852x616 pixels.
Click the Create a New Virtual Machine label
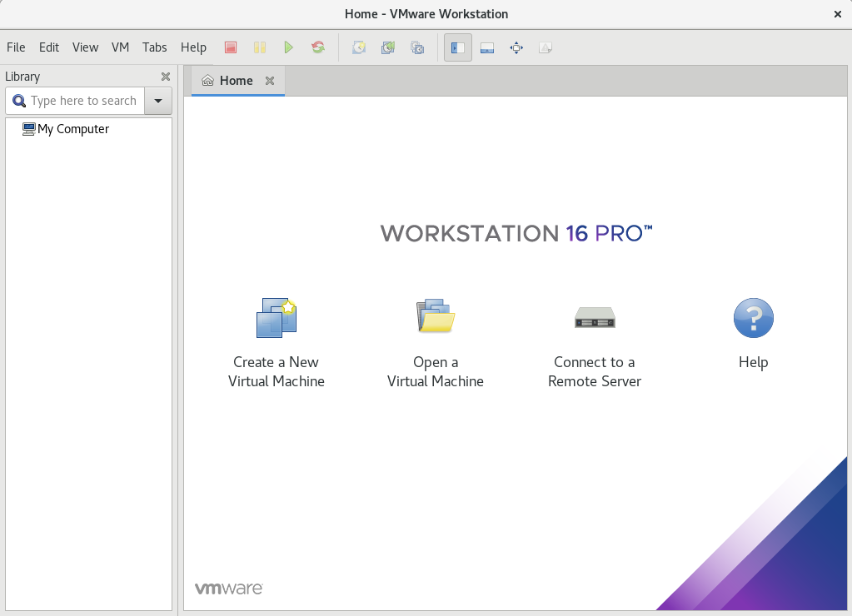276,371
